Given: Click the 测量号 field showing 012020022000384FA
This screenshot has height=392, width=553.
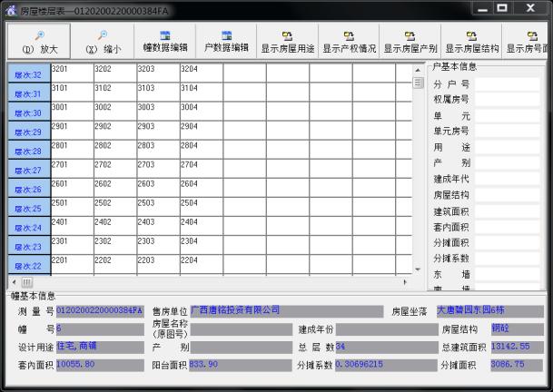Looking at the screenshot, I should coord(100,311).
